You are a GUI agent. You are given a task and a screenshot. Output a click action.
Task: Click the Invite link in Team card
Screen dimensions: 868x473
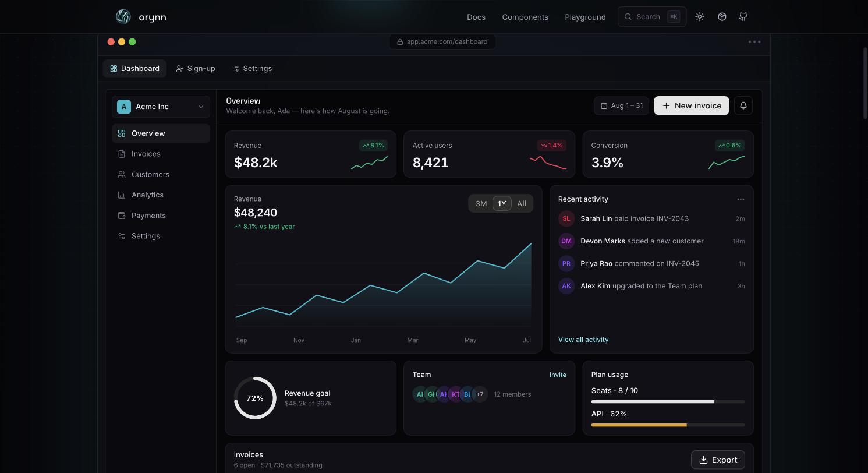tap(558, 375)
